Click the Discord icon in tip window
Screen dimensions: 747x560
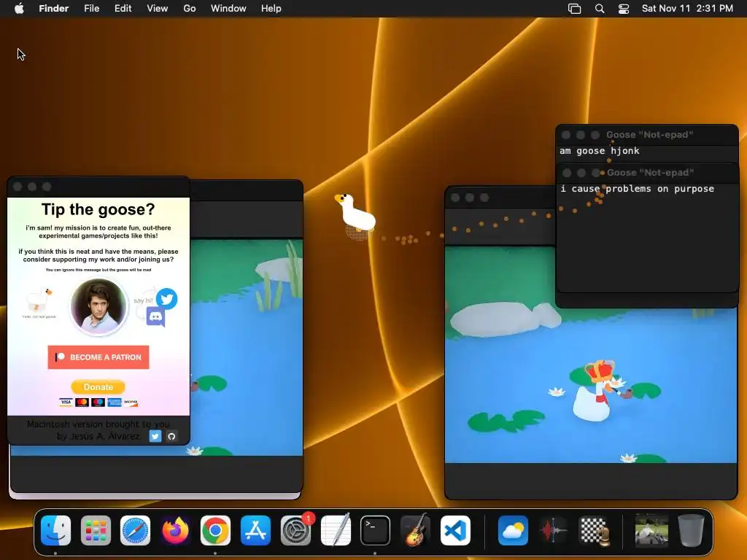tap(155, 316)
